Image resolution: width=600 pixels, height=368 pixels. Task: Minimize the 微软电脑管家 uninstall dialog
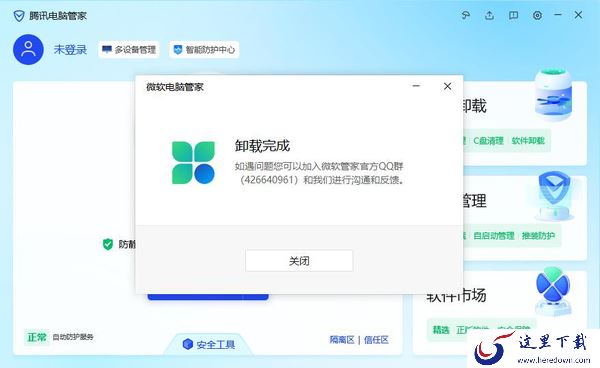[x=416, y=86]
